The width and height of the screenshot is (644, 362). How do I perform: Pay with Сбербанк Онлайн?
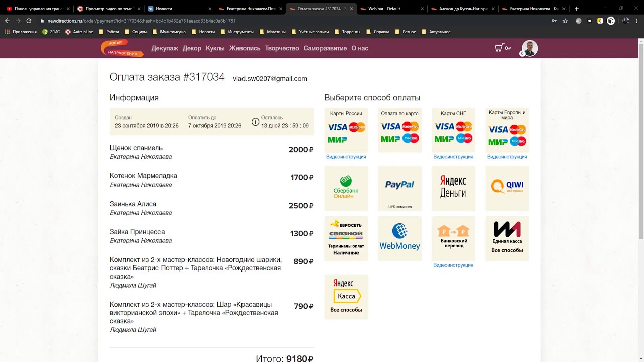click(x=346, y=189)
